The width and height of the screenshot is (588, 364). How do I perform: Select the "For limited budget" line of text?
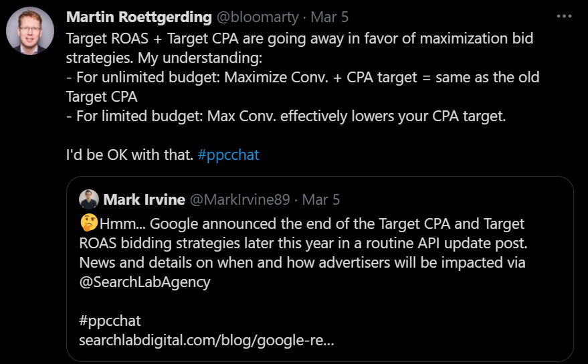tap(286, 116)
